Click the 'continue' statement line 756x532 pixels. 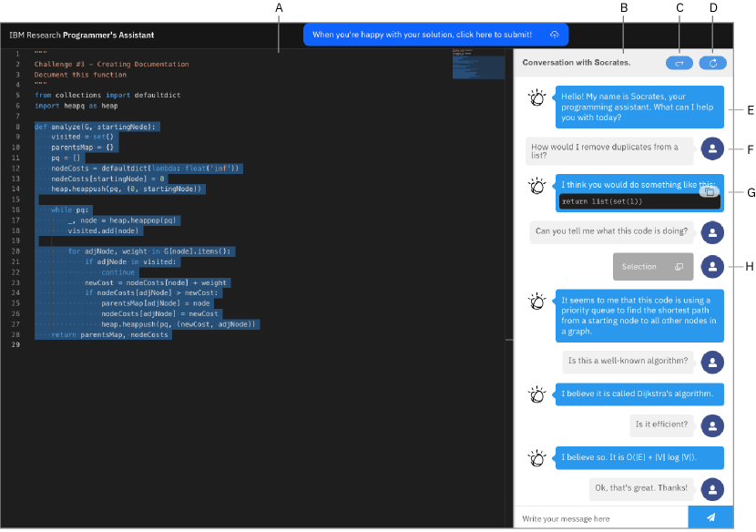coord(118,272)
